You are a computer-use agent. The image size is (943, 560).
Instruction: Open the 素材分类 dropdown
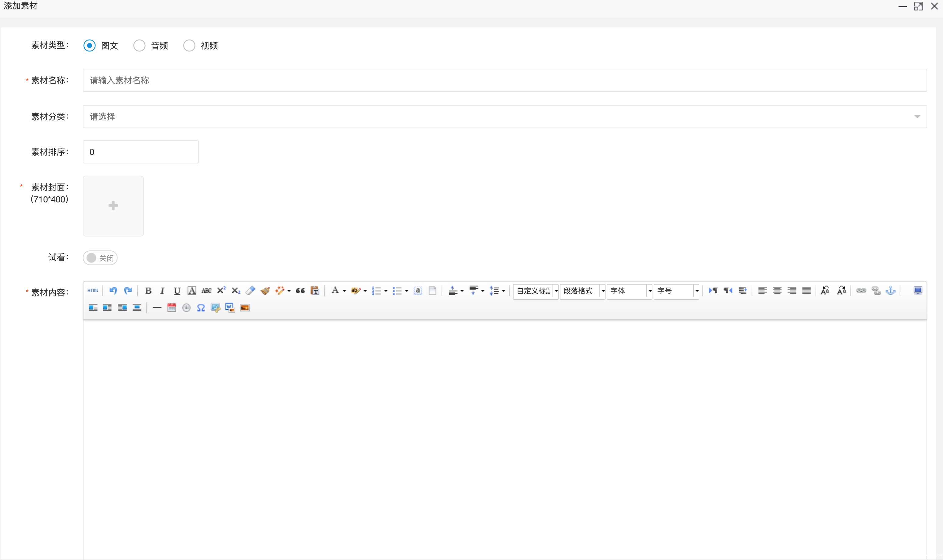(x=504, y=117)
